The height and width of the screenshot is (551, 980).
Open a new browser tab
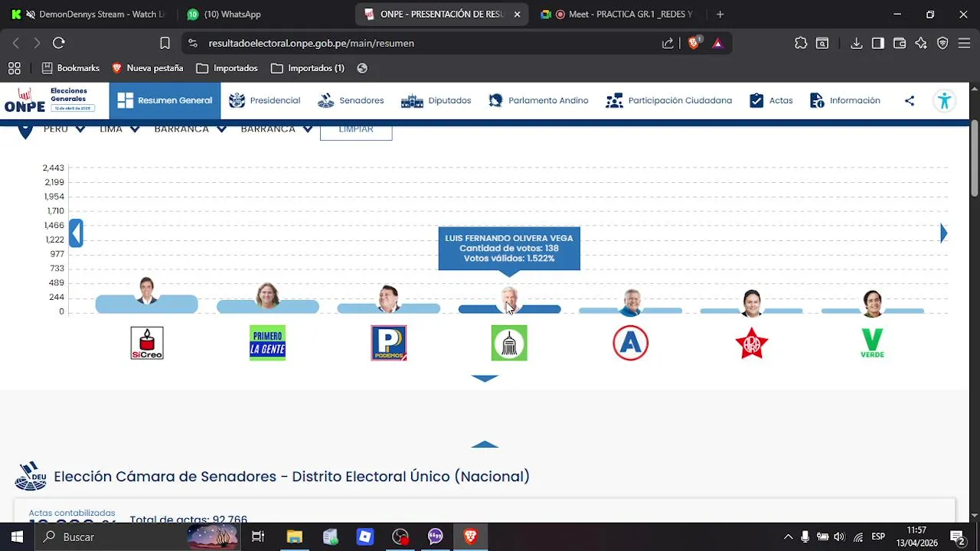pos(720,15)
